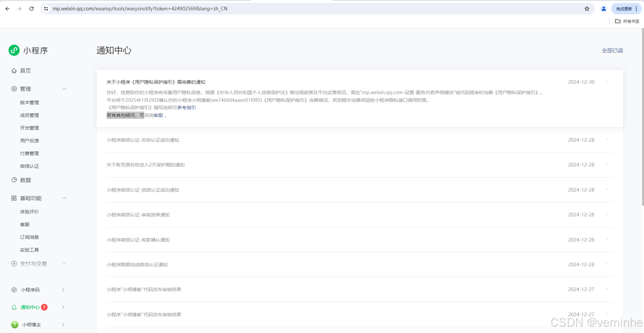Open 开发管理 menu item
Viewport: 644px width, 333px height.
30,128
